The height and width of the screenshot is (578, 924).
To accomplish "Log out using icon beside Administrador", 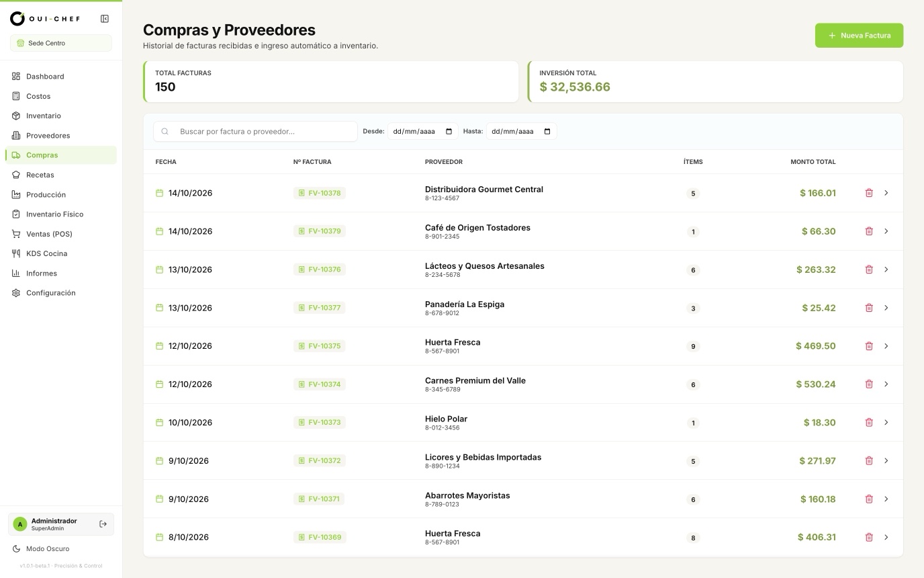I will pos(103,524).
